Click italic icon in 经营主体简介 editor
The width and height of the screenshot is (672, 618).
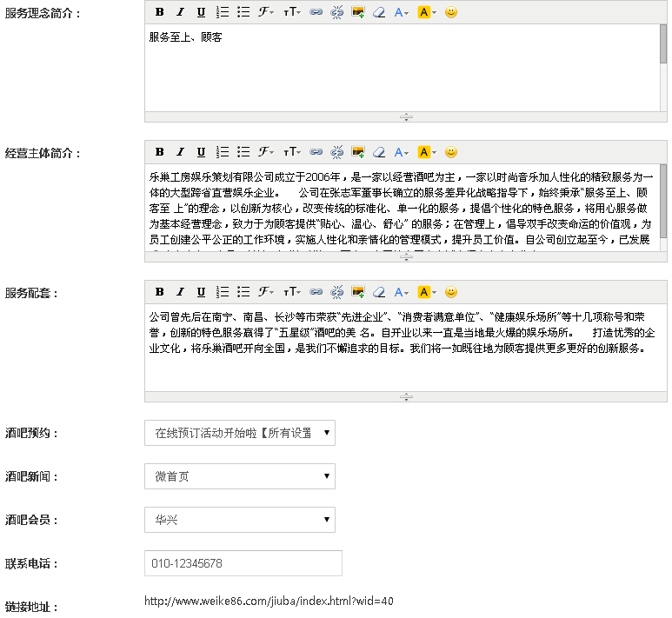pos(180,152)
